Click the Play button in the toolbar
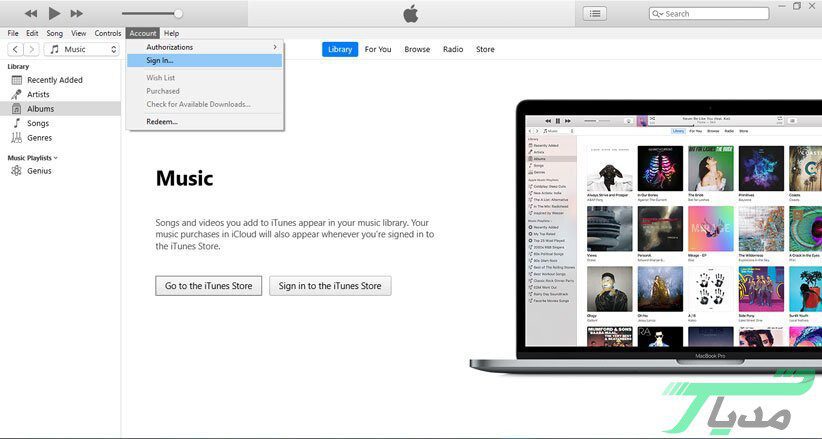The height and width of the screenshot is (439, 822). (x=54, y=13)
